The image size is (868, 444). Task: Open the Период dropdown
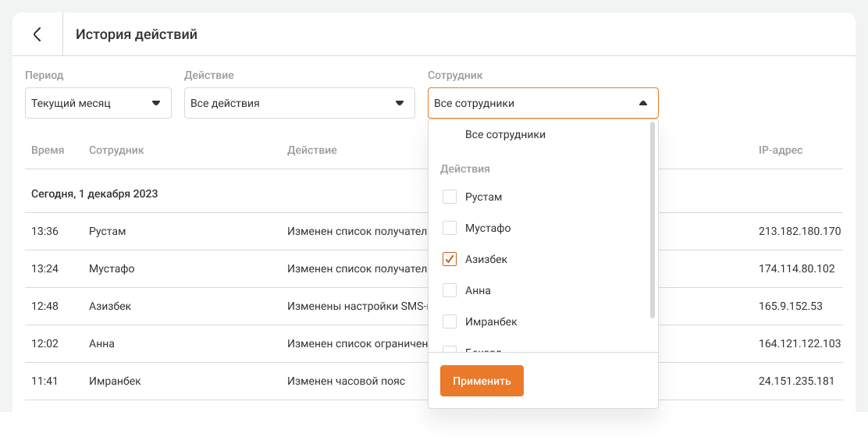coord(98,103)
